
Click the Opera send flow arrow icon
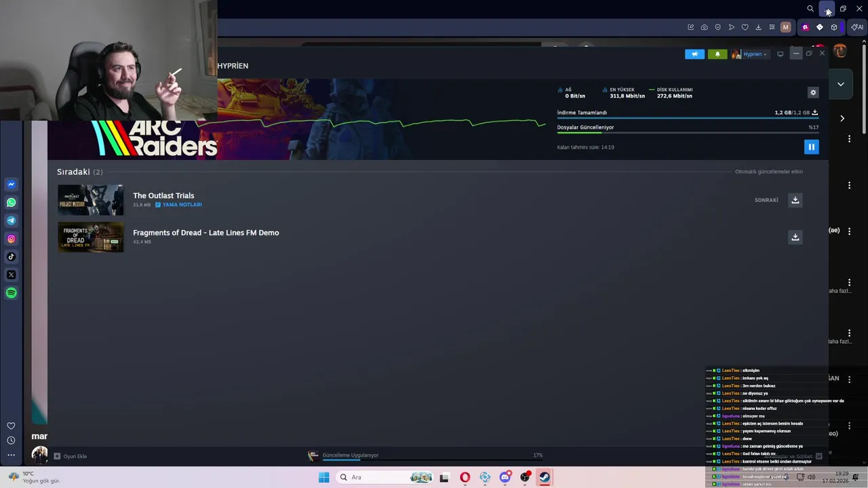tap(731, 27)
